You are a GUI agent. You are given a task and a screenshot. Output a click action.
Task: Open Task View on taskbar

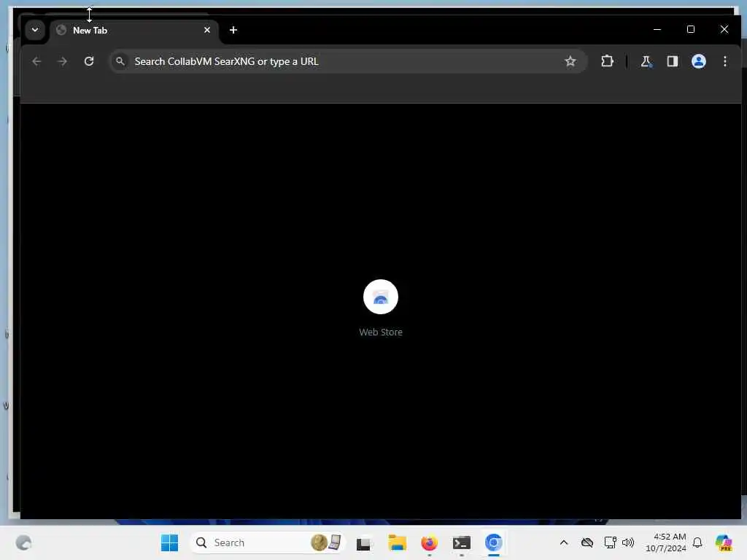coord(364,543)
